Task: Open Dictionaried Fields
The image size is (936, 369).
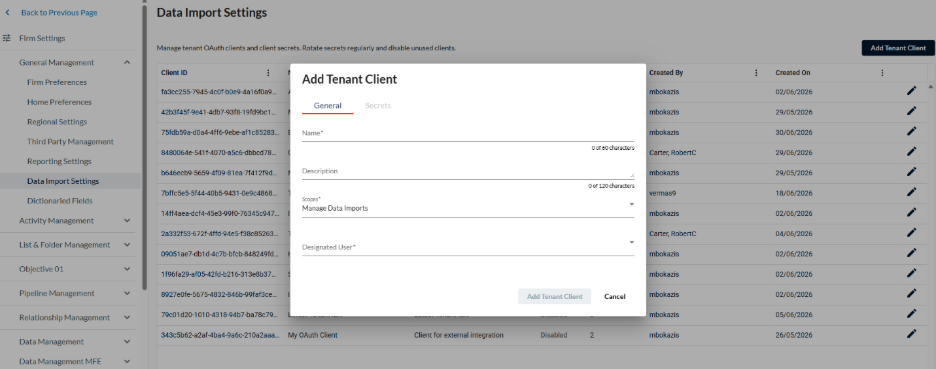Action: [x=60, y=201]
